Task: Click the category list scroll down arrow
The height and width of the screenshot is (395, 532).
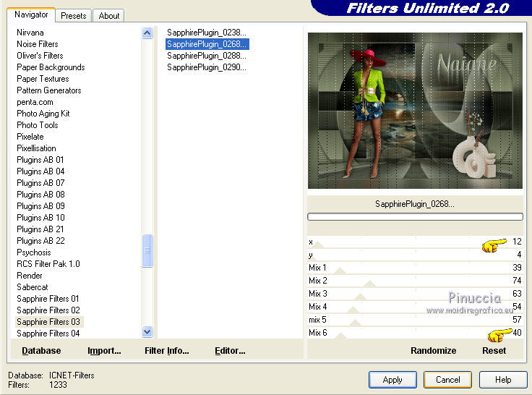Action: pos(147,331)
